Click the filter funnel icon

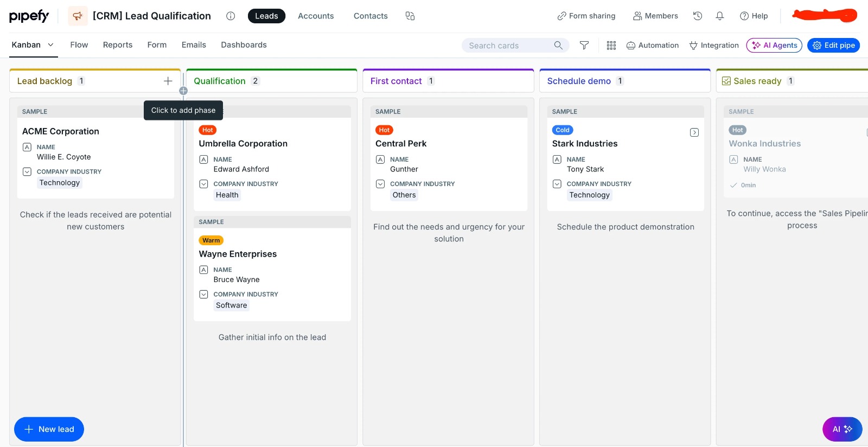coord(584,46)
